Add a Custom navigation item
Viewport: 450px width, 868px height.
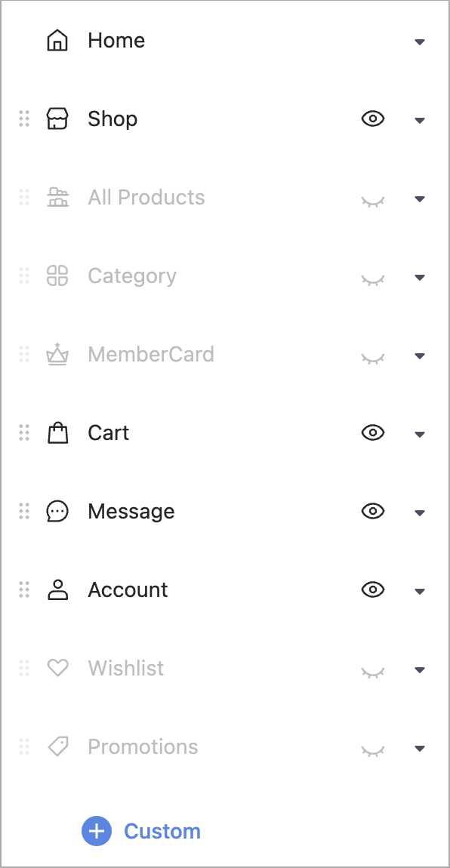[x=141, y=831]
